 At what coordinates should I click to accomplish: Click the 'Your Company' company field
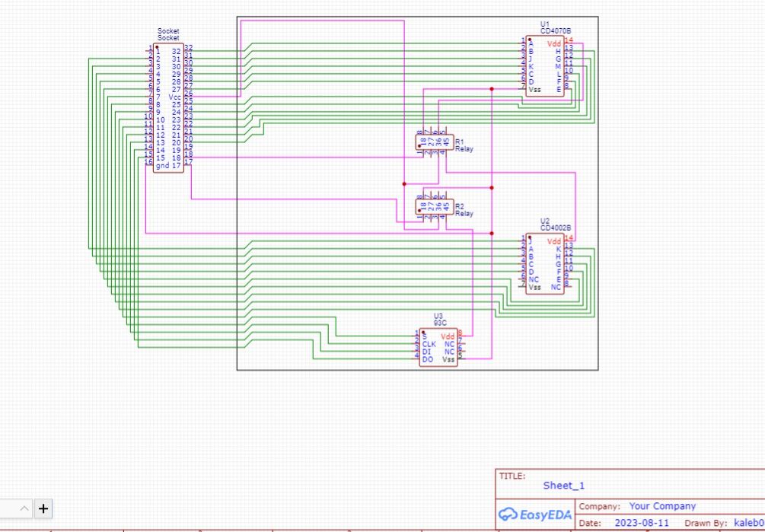tap(662, 506)
